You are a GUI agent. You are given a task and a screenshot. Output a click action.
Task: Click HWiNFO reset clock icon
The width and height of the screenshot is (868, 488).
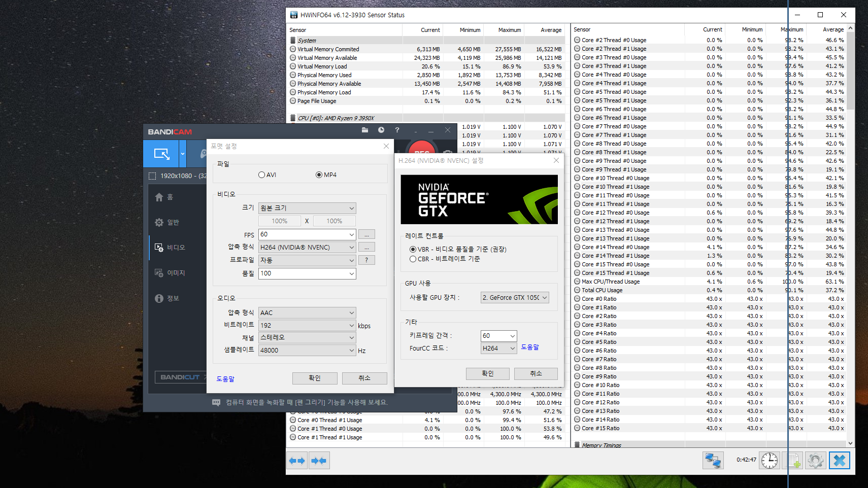(x=770, y=461)
